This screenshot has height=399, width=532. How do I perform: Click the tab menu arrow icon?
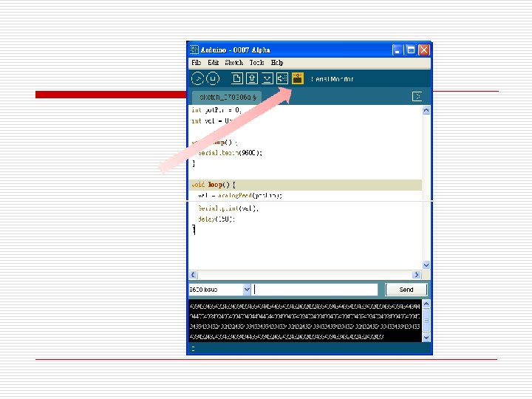pyautogui.click(x=417, y=97)
